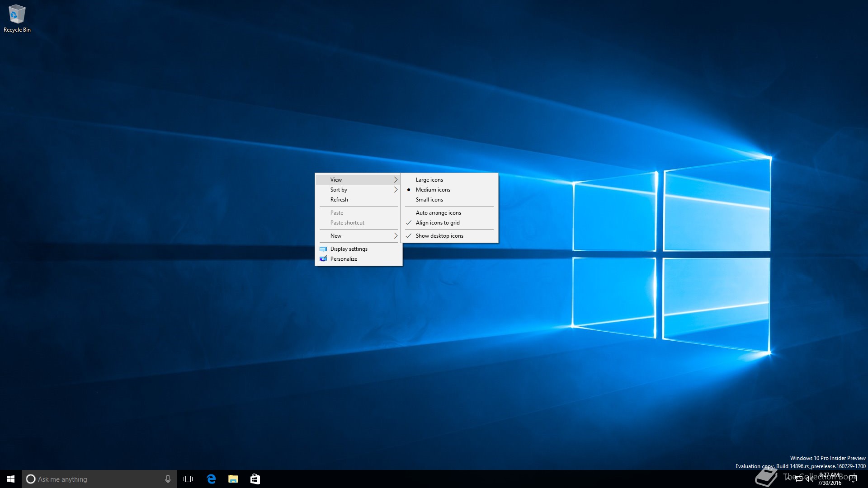This screenshot has width=868, height=488.
Task: Click the Windows Start button
Action: point(11,479)
